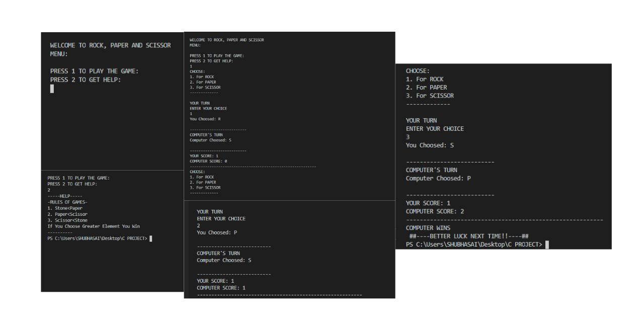This screenshot has height=322, width=644.
Task: Click the blinking cursor in the top-left terminal
Action: point(52,89)
